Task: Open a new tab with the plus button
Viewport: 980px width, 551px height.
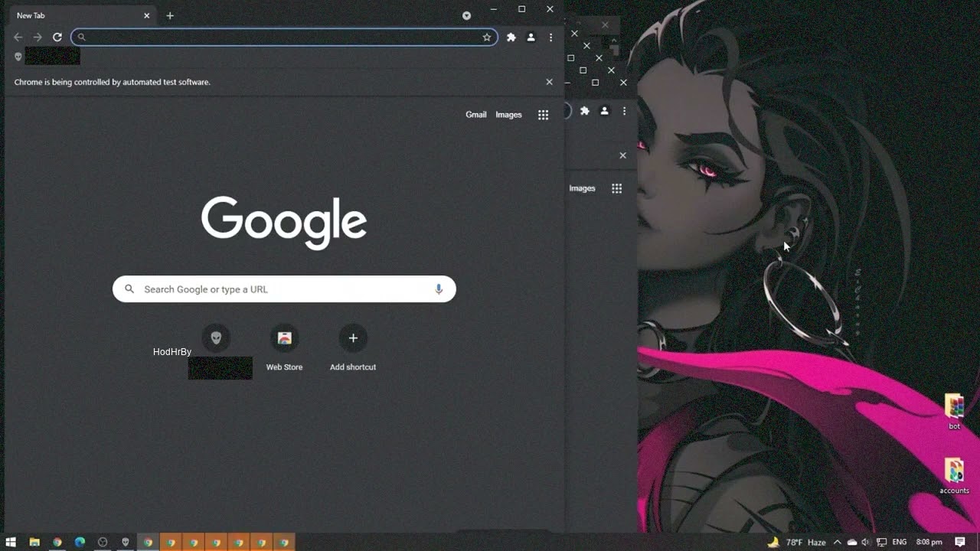Action: 170,15
